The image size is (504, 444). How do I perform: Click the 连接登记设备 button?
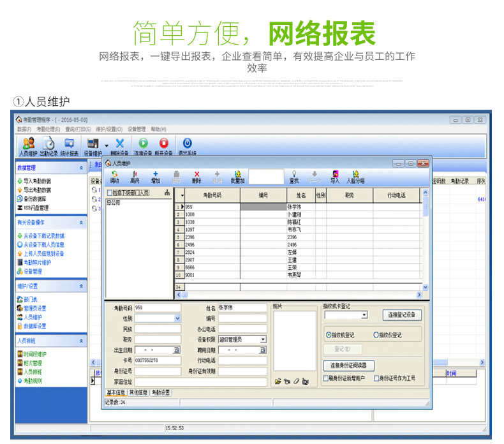point(402,315)
